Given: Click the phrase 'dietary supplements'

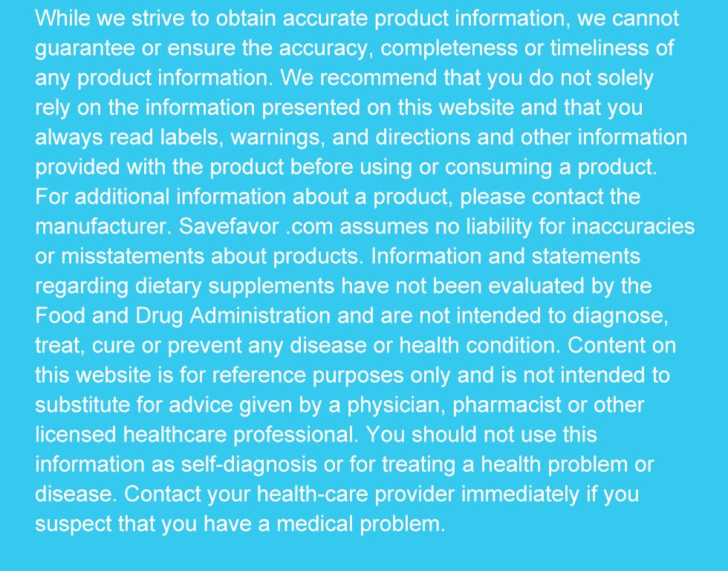Looking at the screenshot, I should pyautogui.click(x=235, y=286).
